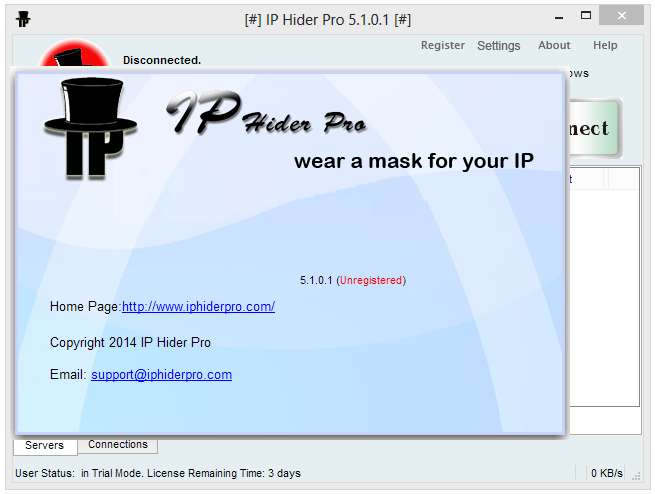Open the Help menu
Screen dimensions: 655x494
point(605,45)
